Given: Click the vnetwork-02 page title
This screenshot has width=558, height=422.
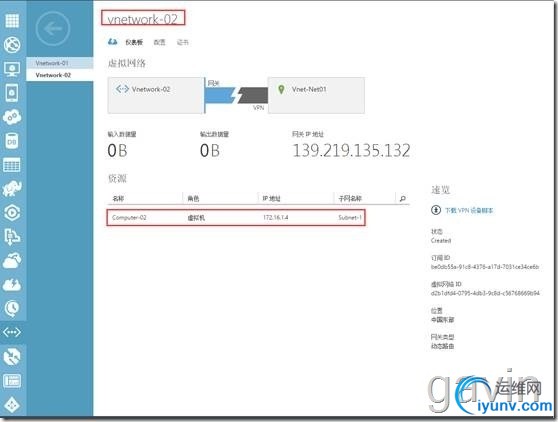Looking at the screenshot, I should (x=142, y=19).
